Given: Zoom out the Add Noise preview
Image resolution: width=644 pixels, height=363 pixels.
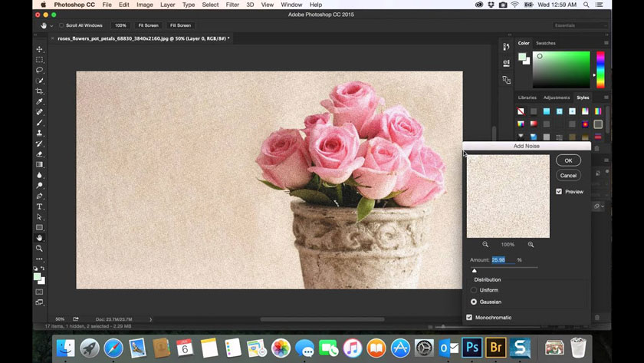Looking at the screenshot, I should tap(485, 244).
